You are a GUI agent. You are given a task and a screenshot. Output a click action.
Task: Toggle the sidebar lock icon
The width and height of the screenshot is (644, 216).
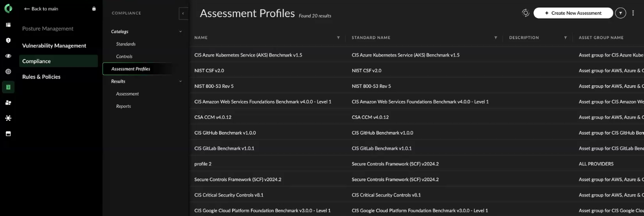94,9
